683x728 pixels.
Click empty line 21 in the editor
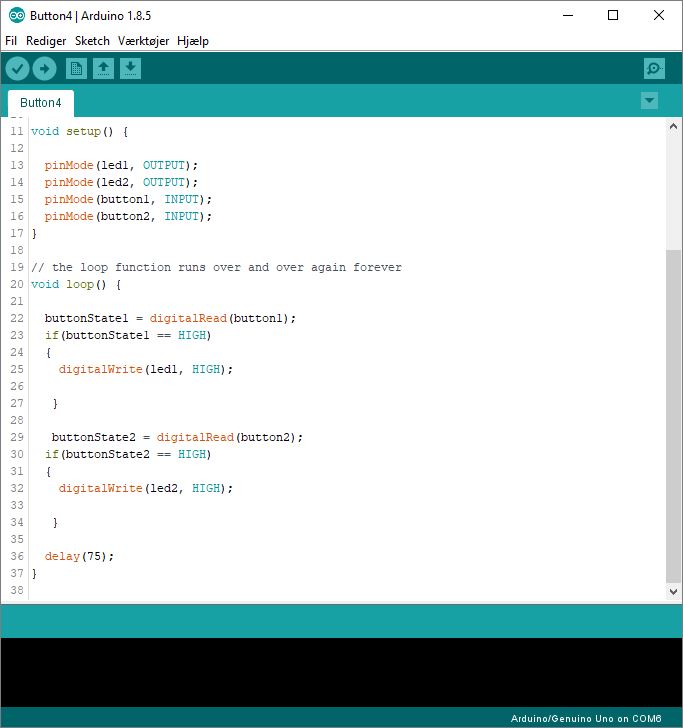click(x=348, y=301)
